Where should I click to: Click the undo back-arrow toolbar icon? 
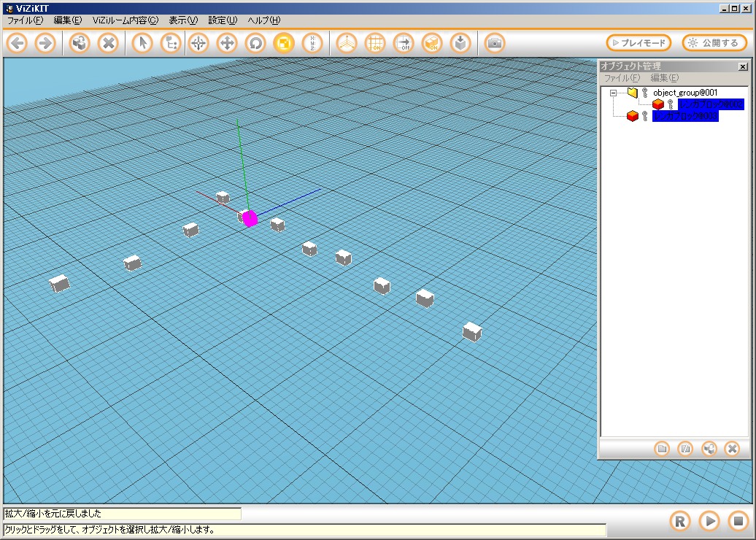18,43
